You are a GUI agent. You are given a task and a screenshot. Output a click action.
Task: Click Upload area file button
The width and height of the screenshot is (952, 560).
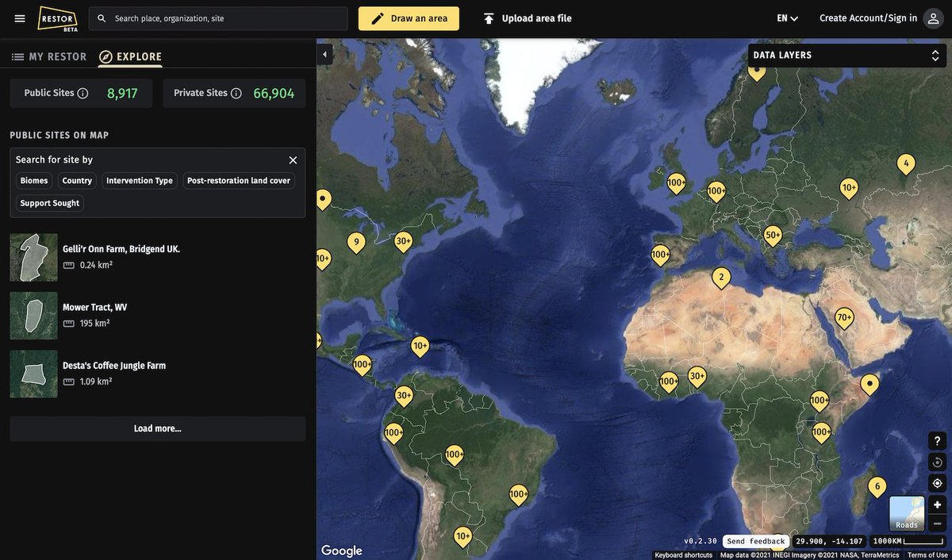pyautogui.click(x=528, y=18)
